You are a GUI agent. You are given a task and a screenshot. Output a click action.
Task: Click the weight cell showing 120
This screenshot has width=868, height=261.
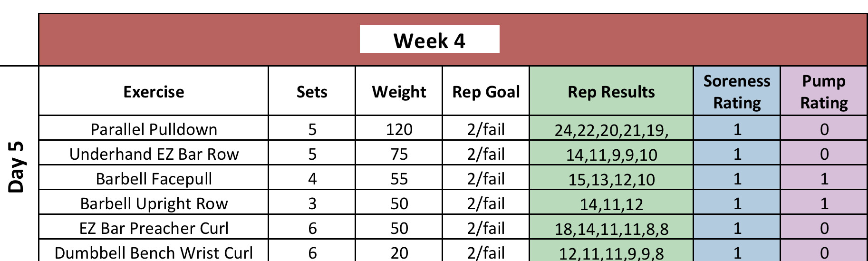tap(399, 129)
